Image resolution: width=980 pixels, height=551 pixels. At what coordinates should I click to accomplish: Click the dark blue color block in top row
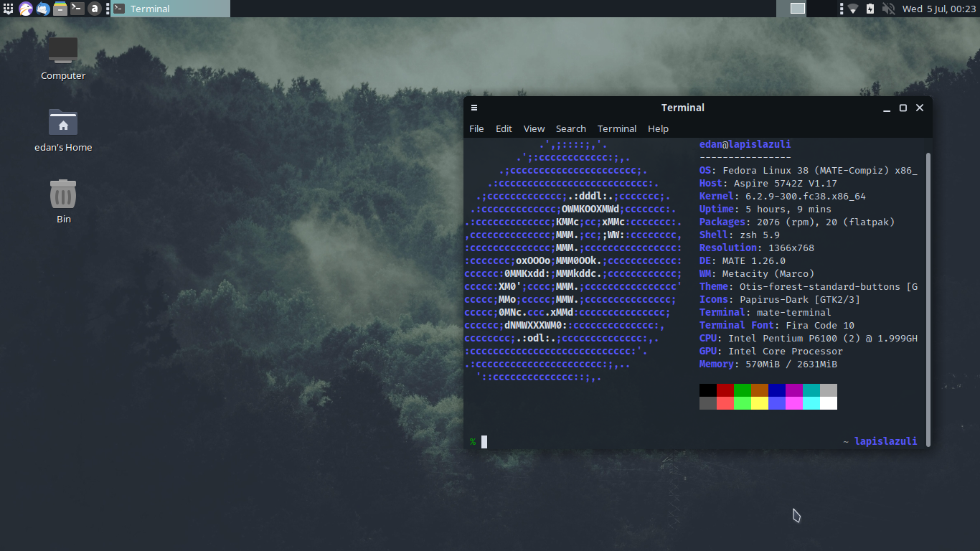click(x=777, y=390)
